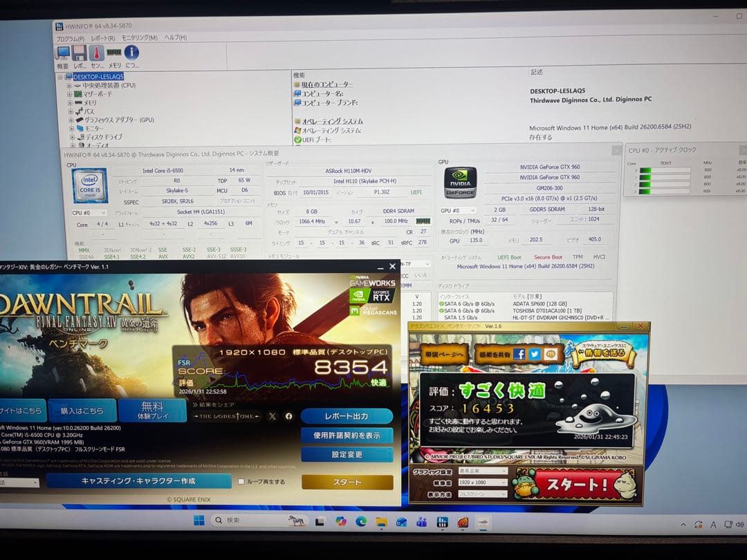Share FFXIV benchmark score via Facebook icon
Image resolution: width=747 pixels, height=560 pixels.
[289, 416]
